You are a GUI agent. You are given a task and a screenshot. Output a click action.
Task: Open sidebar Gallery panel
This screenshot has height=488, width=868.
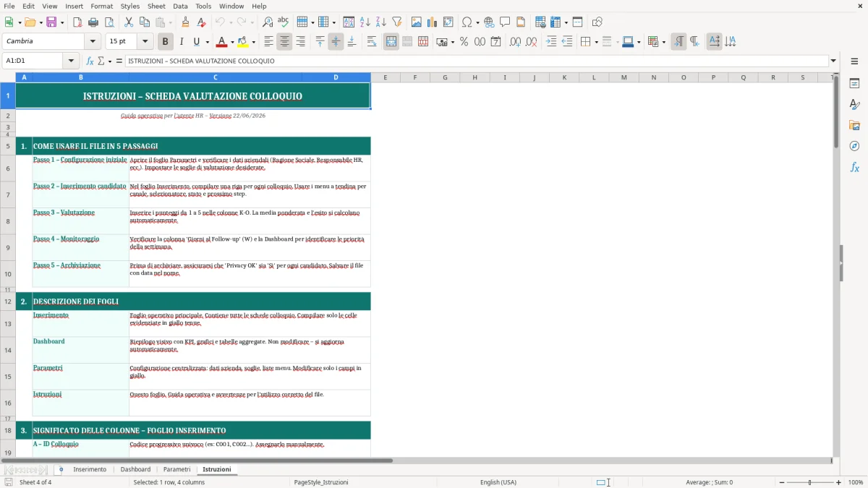point(854,125)
